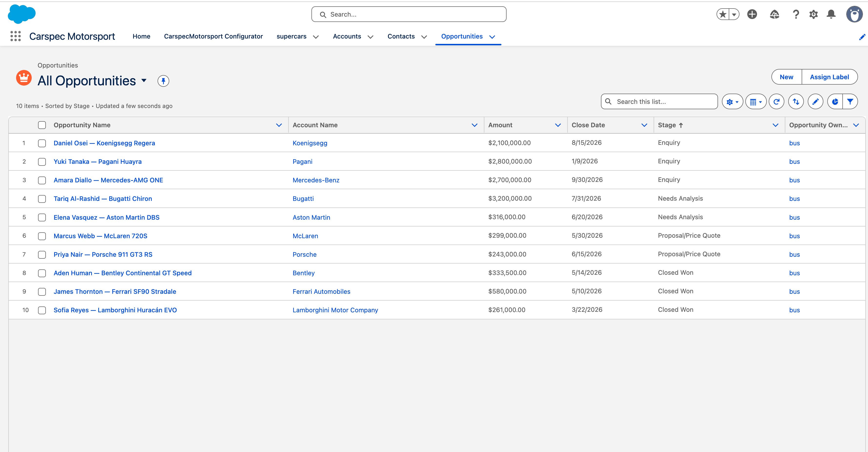This screenshot has width=868, height=452.
Task: Expand the supercars tab dropdown chevron
Action: pos(316,37)
